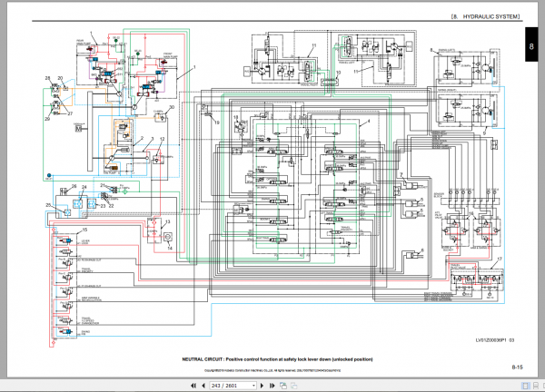Click the copyright line at the page bottom
This screenshot has width=545, height=392.
click(x=272, y=370)
